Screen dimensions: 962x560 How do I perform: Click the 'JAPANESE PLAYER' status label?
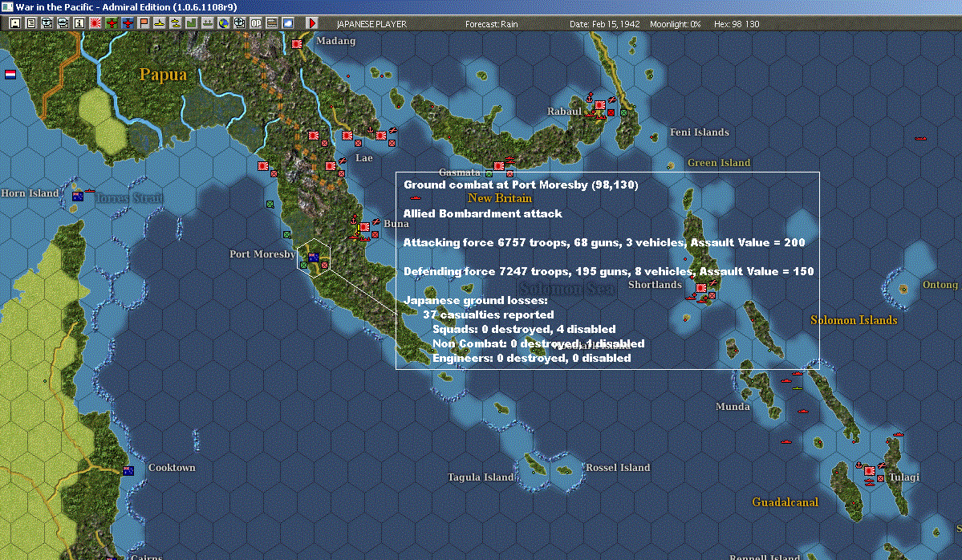coord(371,24)
